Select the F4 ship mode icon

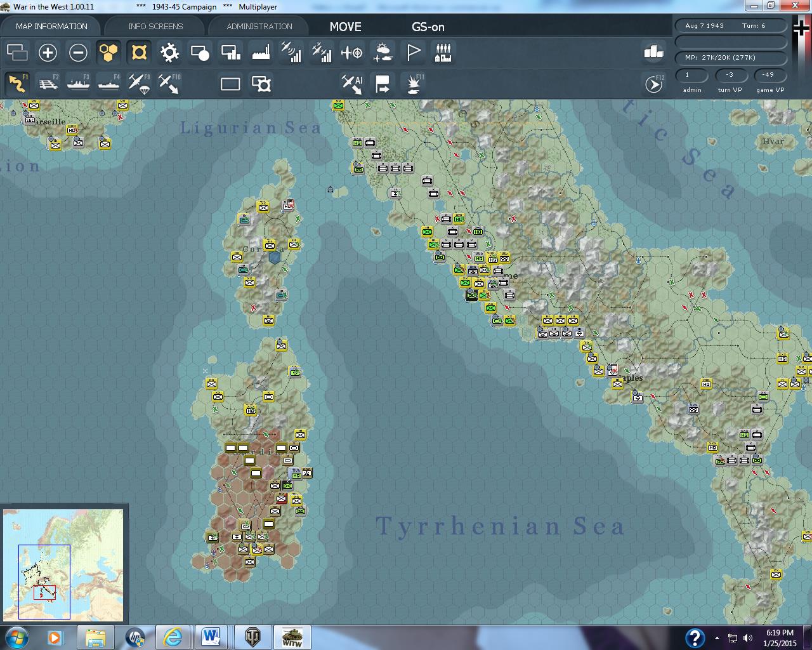tap(108, 83)
